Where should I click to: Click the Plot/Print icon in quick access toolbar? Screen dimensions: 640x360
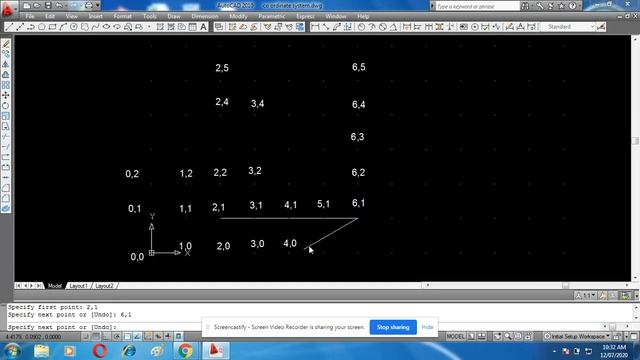[x=89, y=6]
